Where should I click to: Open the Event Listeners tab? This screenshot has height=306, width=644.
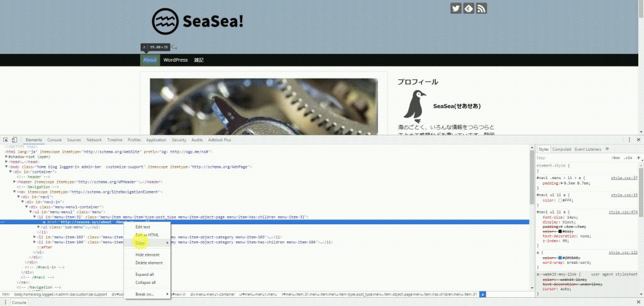(x=588, y=150)
